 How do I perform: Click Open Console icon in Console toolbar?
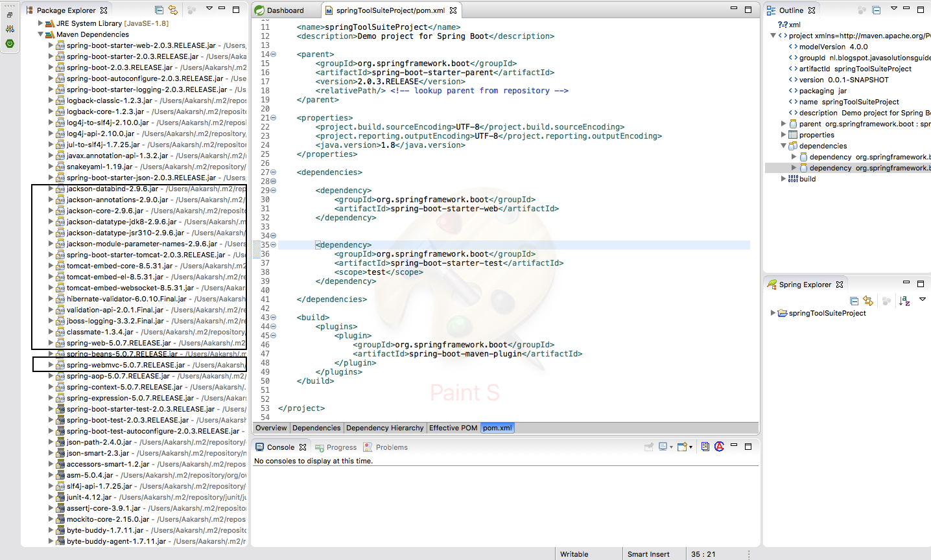[681, 447]
